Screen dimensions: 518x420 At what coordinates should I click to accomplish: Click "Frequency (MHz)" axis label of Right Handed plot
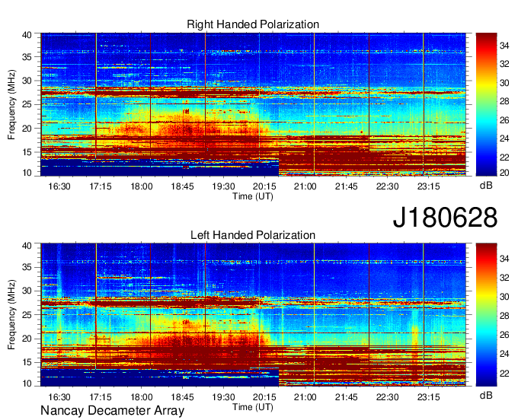click(x=11, y=104)
